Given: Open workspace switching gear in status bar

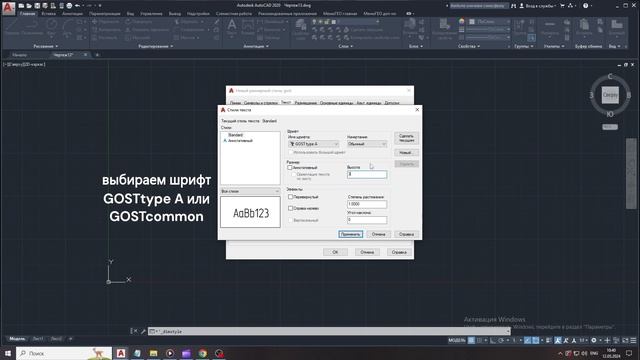Looking at the screenshot, I should click(594, 340).
